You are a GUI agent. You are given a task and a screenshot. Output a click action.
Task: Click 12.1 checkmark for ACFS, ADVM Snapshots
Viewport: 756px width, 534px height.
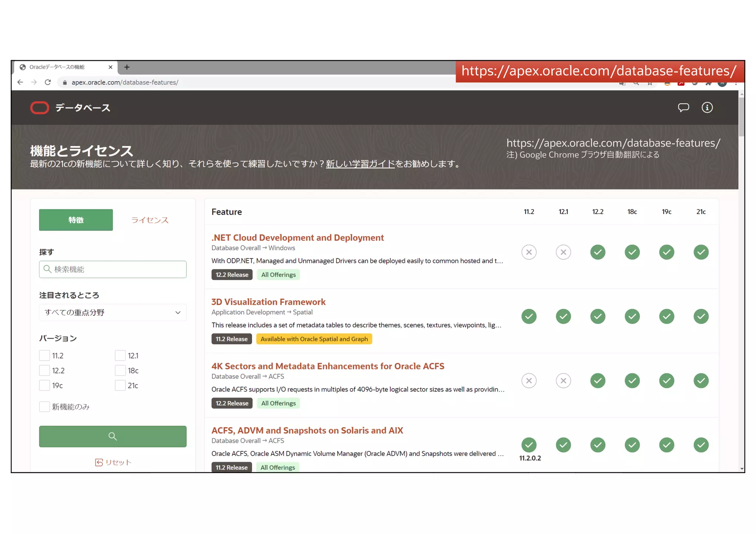563,445
